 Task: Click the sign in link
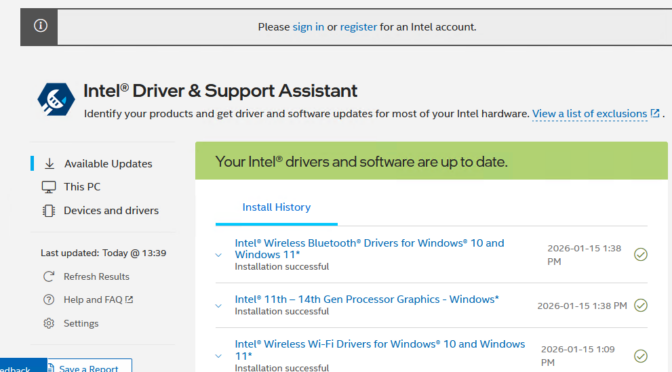308,27
